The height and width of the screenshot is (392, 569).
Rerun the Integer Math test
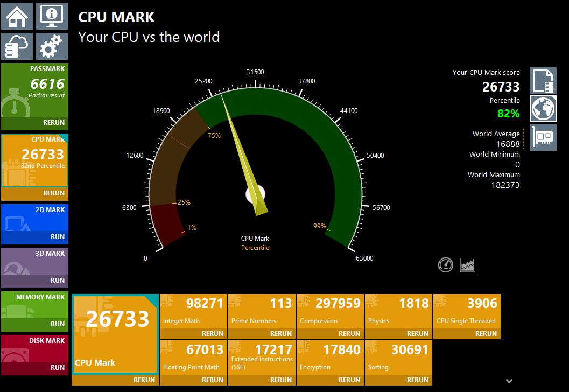(212, 334)
